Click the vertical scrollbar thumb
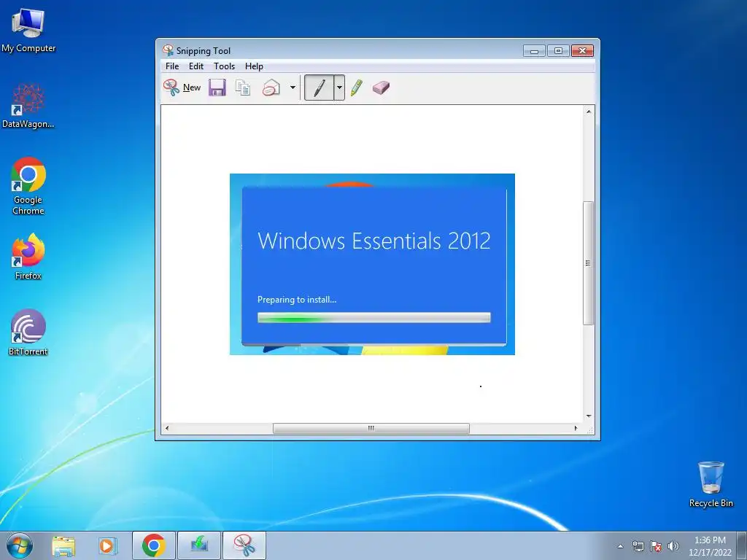Viewport: 747px width, 560px height. (589, 262)
